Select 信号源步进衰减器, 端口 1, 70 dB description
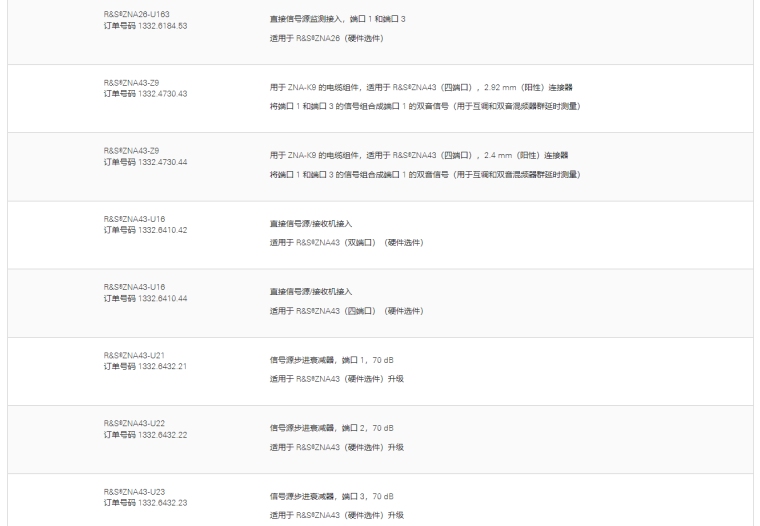The width and height of the screenshot is (760, 526). tap(332, 359)
